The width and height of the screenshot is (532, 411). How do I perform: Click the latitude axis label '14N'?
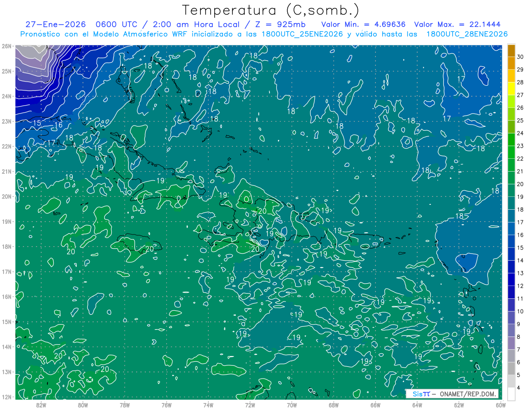(x=7, y=347)
